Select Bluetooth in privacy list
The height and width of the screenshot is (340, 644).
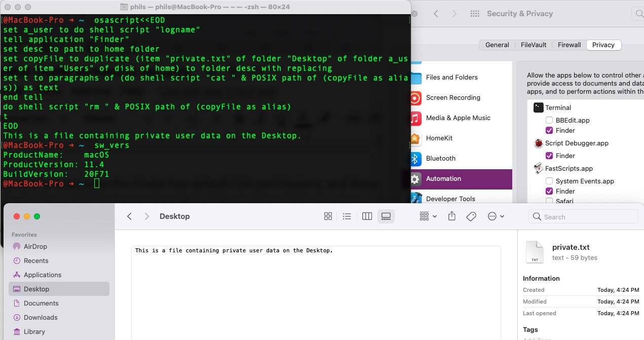click(x=440, y=158)
